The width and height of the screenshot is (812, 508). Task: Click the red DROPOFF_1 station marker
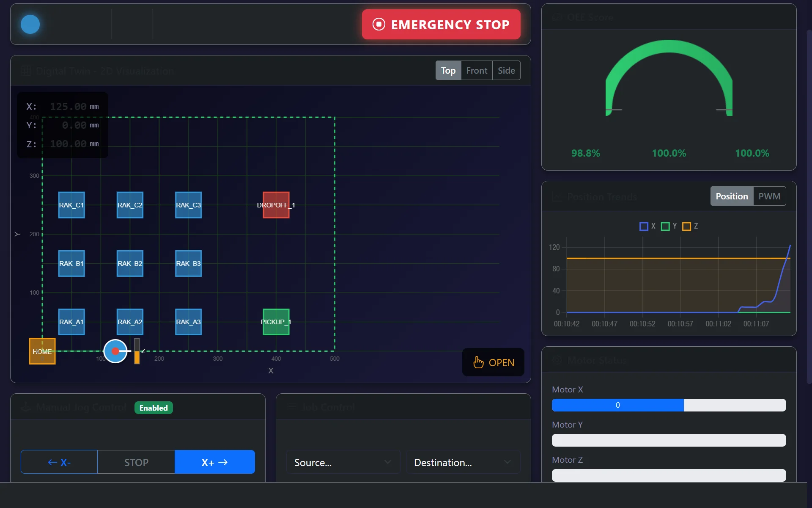276,205
